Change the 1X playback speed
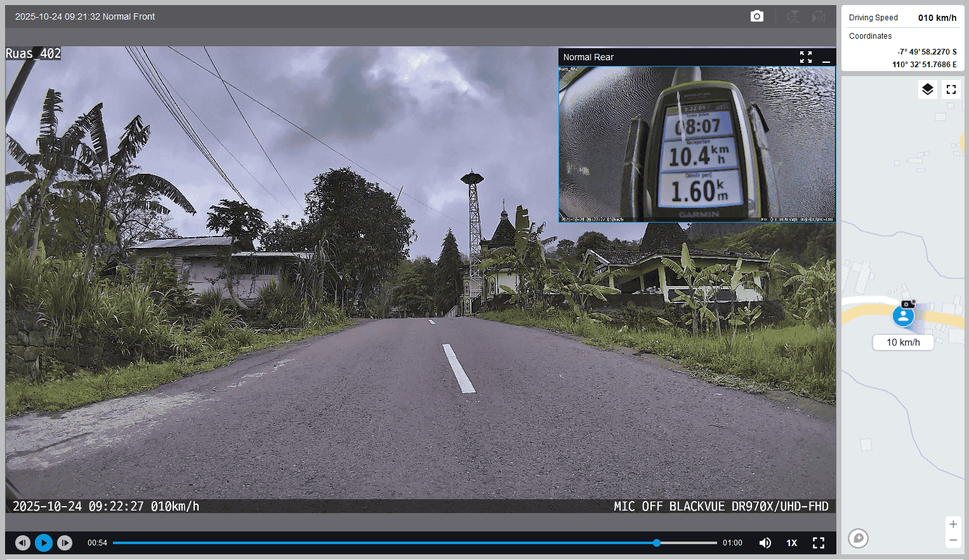This screenshot has width=969, height=560. (x=792, y=543)
